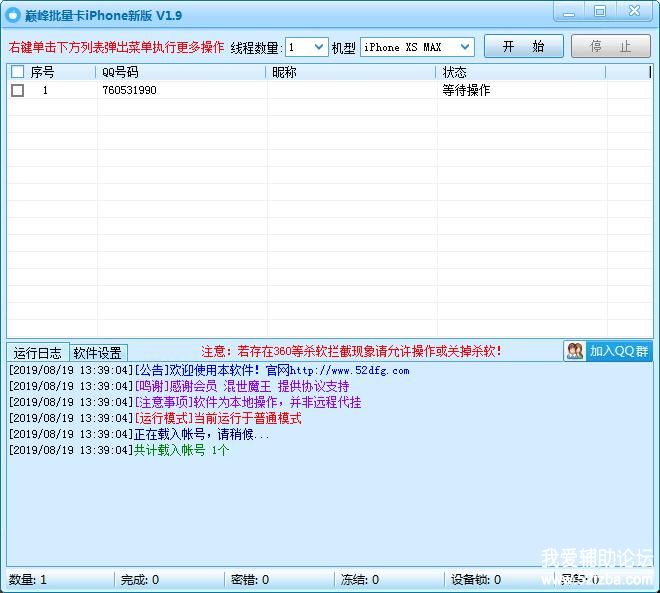Maximize the application window

tap(600, 12)
